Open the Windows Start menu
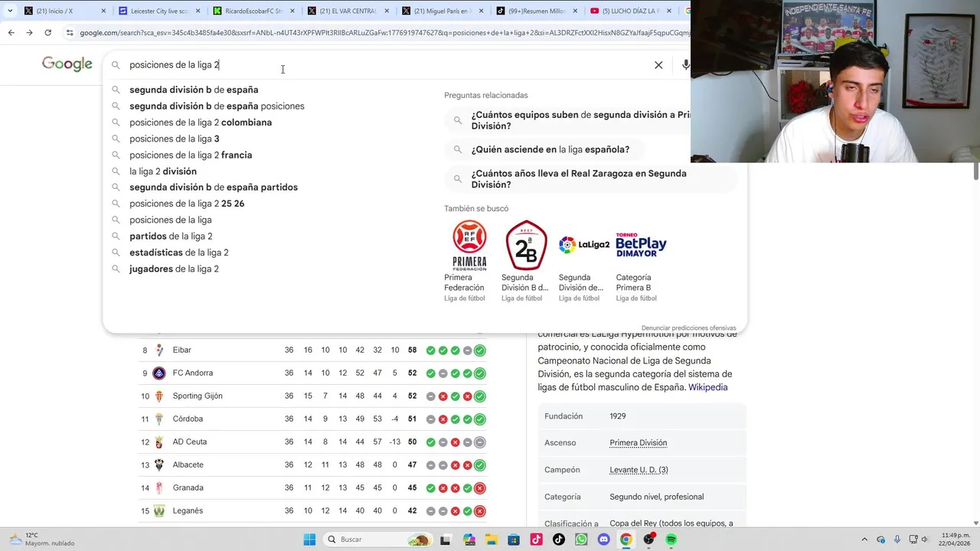The height and width of the screenshot is (551, 980). click(309, 540)
